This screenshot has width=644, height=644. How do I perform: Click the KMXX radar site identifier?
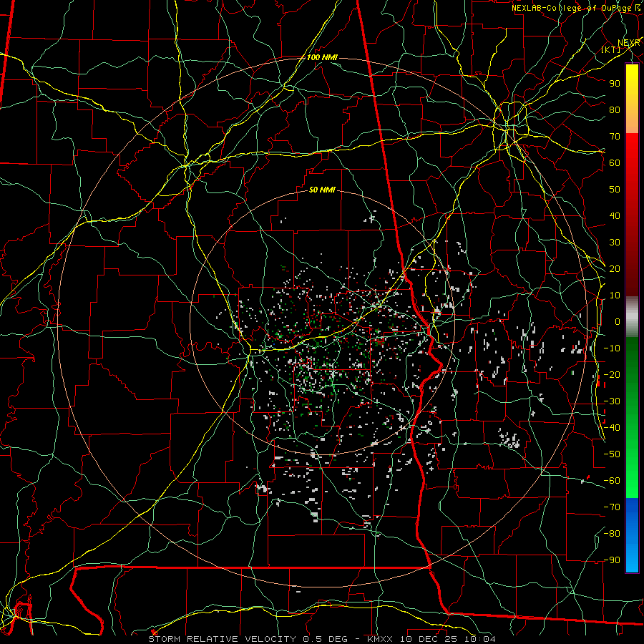379,639
